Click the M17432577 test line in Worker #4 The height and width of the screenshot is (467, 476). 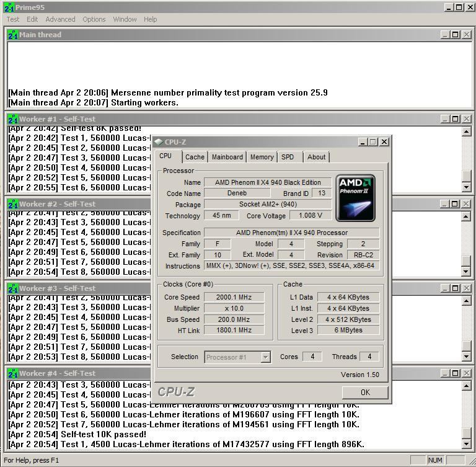click(x=186, y=445)
